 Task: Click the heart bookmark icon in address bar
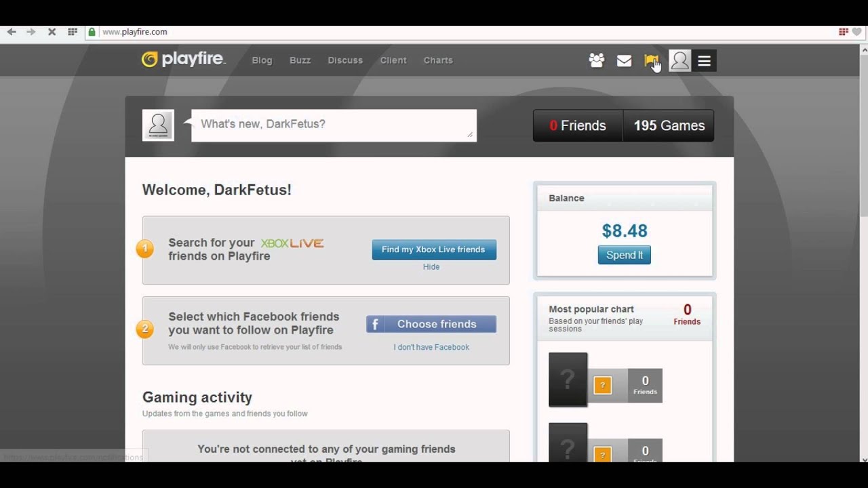tap(856, 32)
